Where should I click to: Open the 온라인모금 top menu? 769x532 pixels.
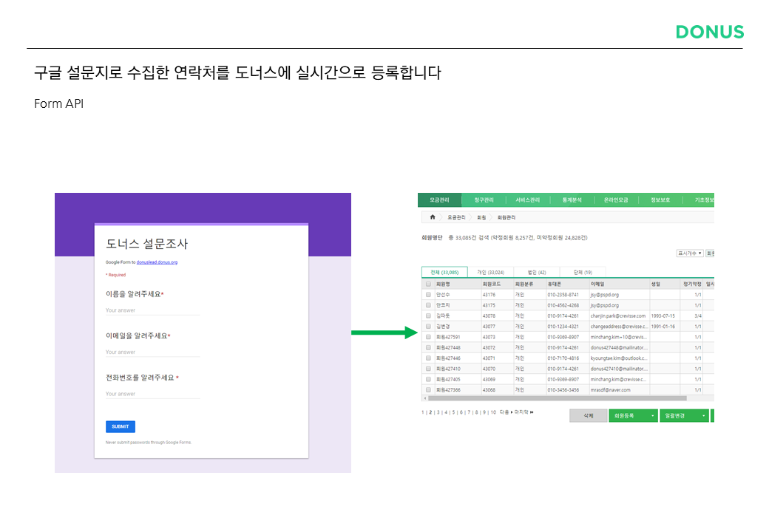pyautogui.click(x=616, y=199)
